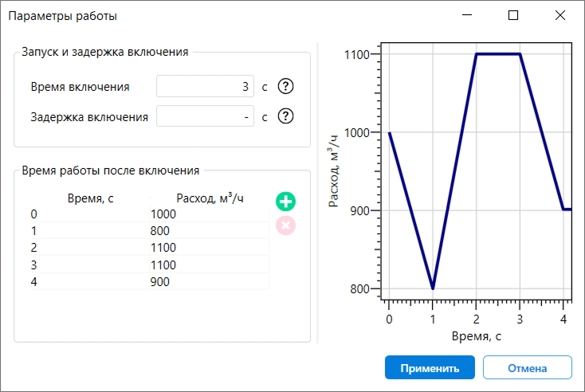This screenshot has height=392, width=585.
Task: Cancel the dialog with the Отмена button
Action: (527, 368)
